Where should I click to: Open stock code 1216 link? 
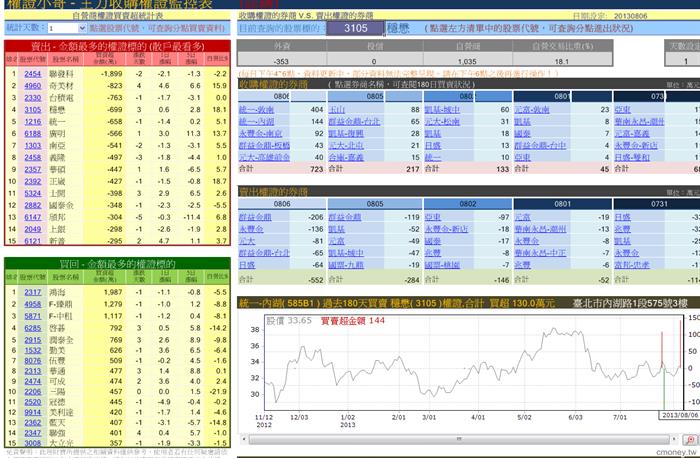tap(33, 121)
